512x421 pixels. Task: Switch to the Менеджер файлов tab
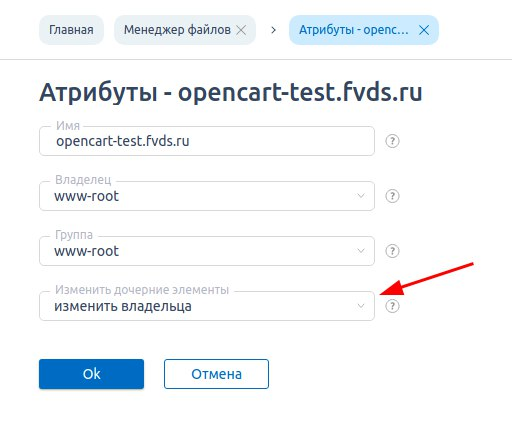177,30
